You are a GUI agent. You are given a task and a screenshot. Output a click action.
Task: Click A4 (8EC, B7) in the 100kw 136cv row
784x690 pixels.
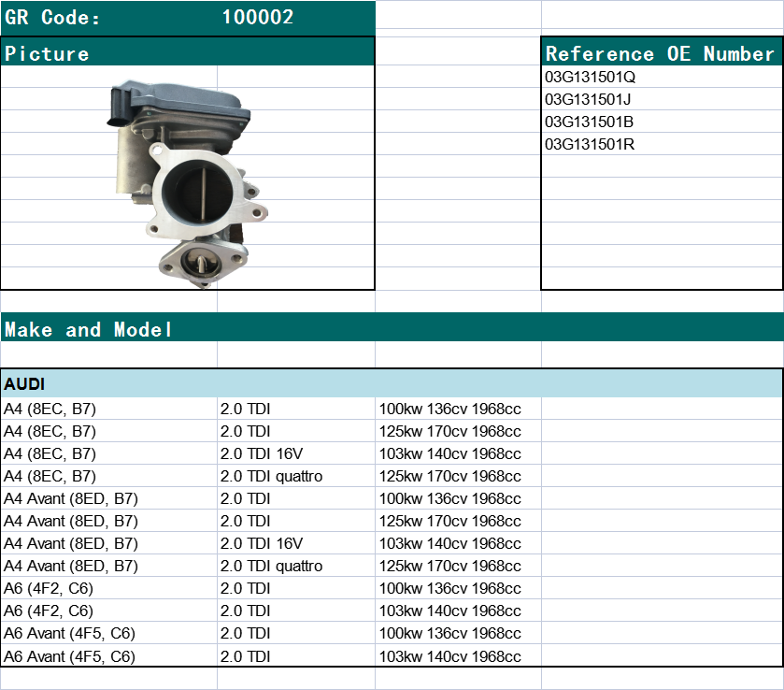pyautogui.click(x=50, y=409)
